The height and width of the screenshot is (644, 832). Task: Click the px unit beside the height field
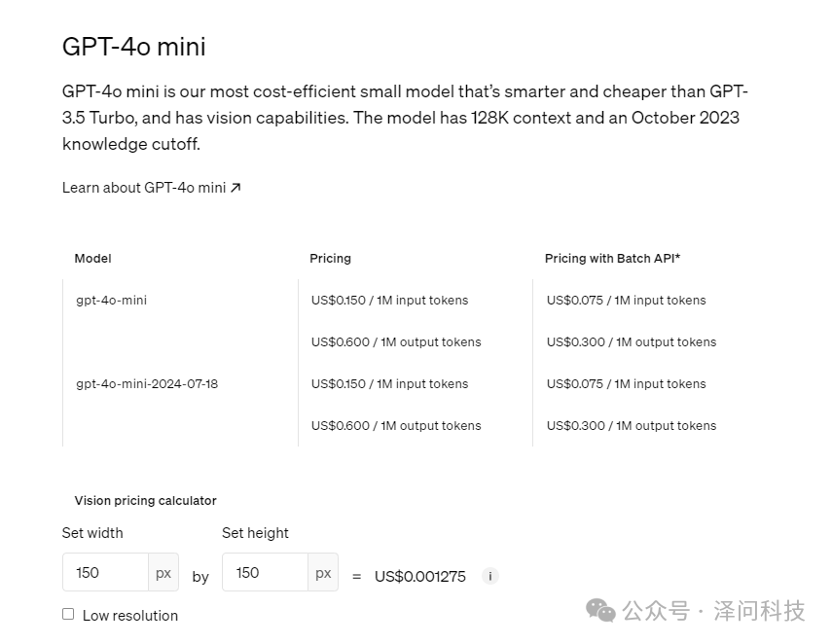click(x=323, y=573)
